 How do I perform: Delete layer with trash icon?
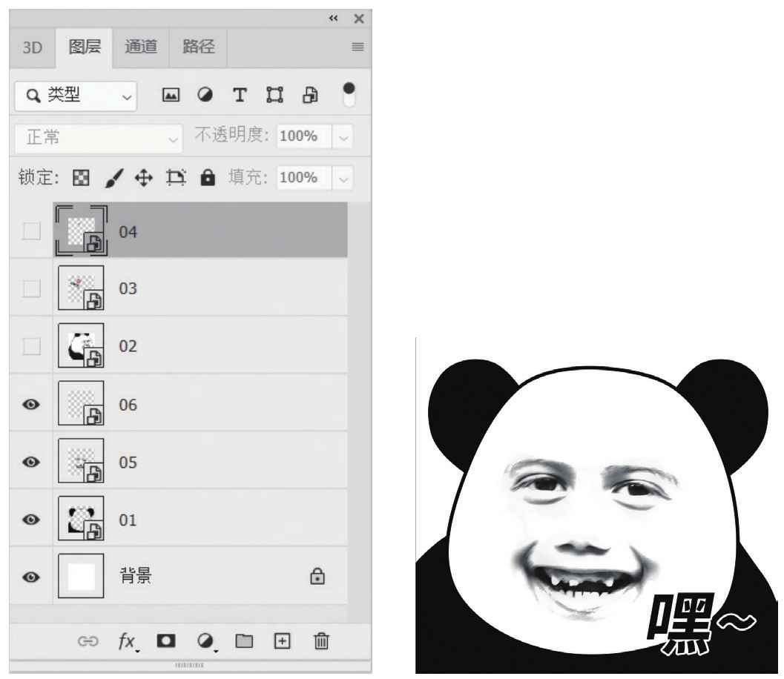click(321, 640)
